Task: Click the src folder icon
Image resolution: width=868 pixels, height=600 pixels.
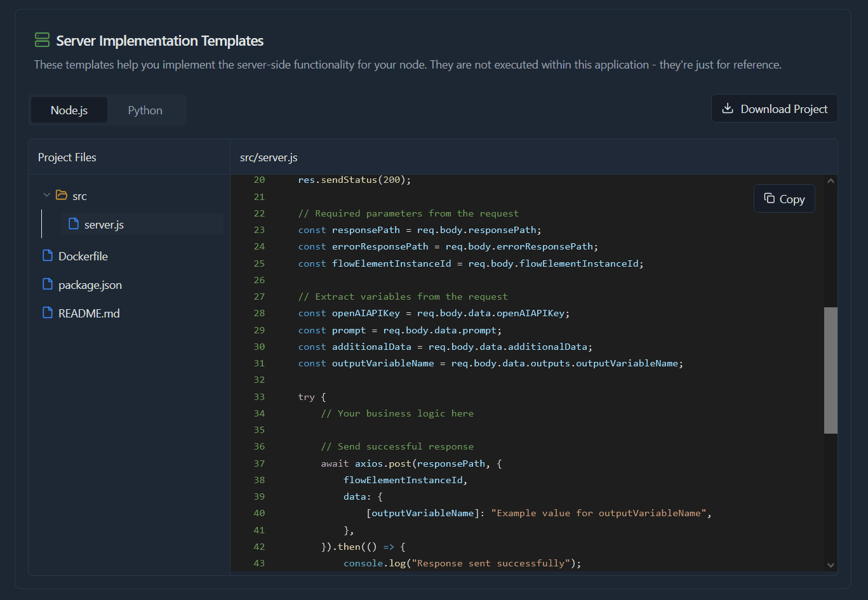Action: 62,196
